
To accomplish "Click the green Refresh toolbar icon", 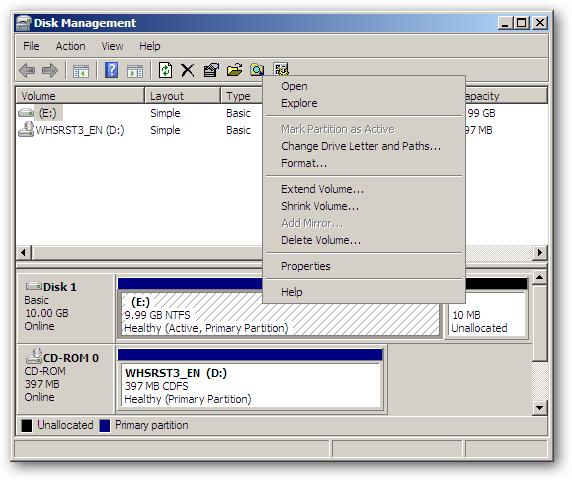I will (166, 70).
